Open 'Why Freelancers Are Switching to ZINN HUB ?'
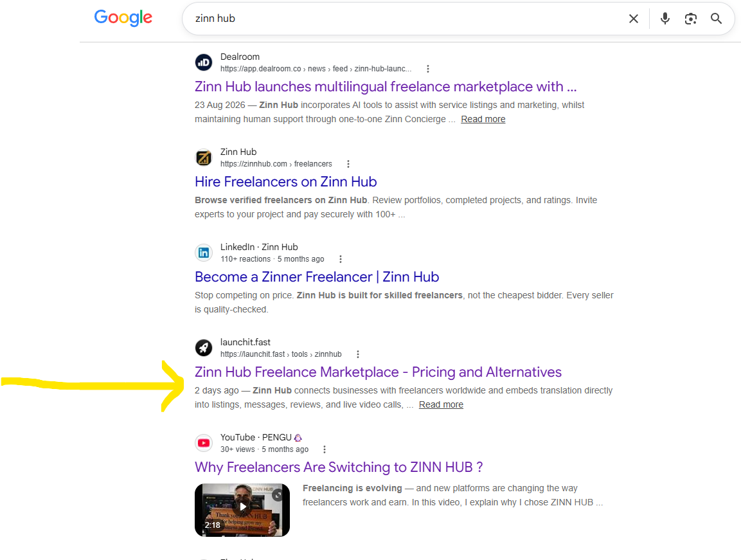The width and height of the screenshot is (741, 560). 339,467
